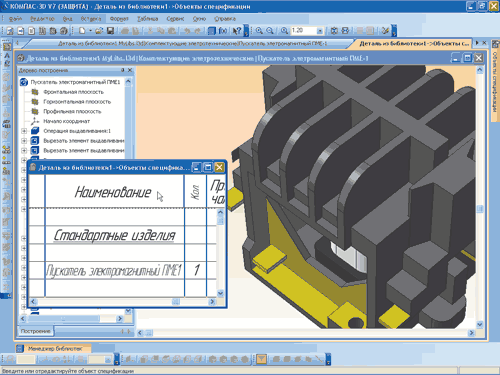500x375 pixels.
Task: Click the specification window's scroll-down arrow
Action: 220,293
